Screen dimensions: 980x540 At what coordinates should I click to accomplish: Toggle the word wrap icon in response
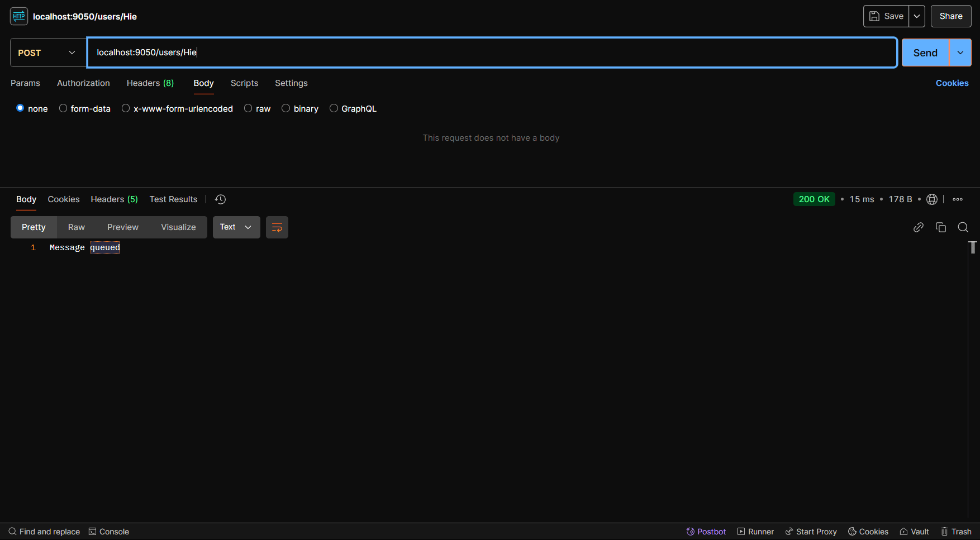277,227
